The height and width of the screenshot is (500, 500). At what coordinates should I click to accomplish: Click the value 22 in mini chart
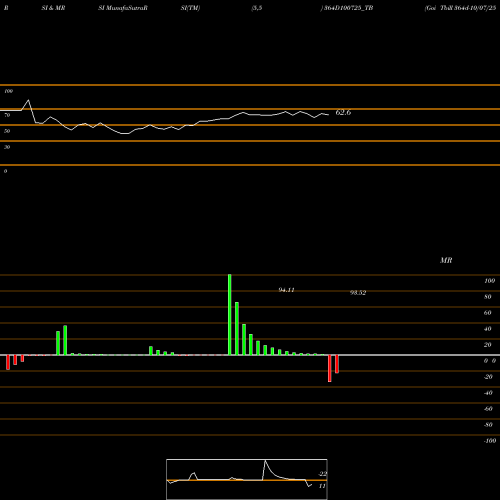point(323,474)
